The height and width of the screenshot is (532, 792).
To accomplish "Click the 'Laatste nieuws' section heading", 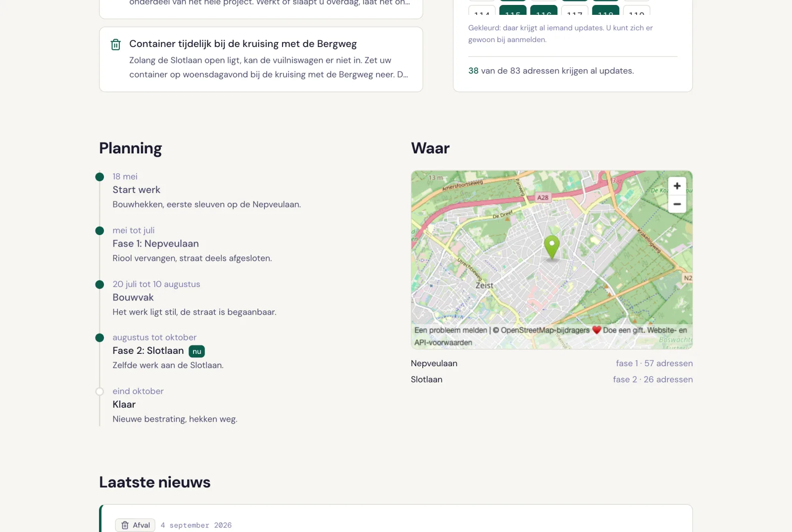I will click(155, 482).
